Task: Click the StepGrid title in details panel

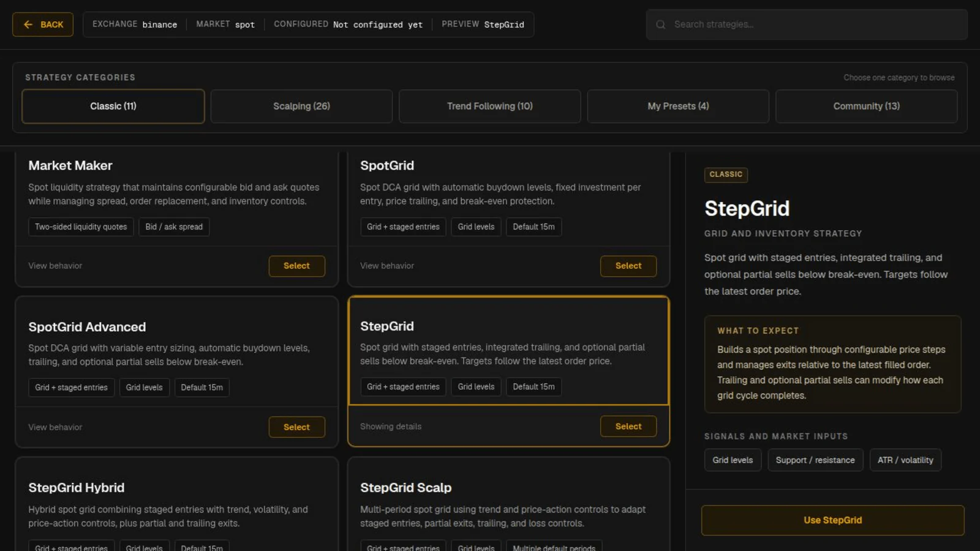Action: (x=747, y=209)
